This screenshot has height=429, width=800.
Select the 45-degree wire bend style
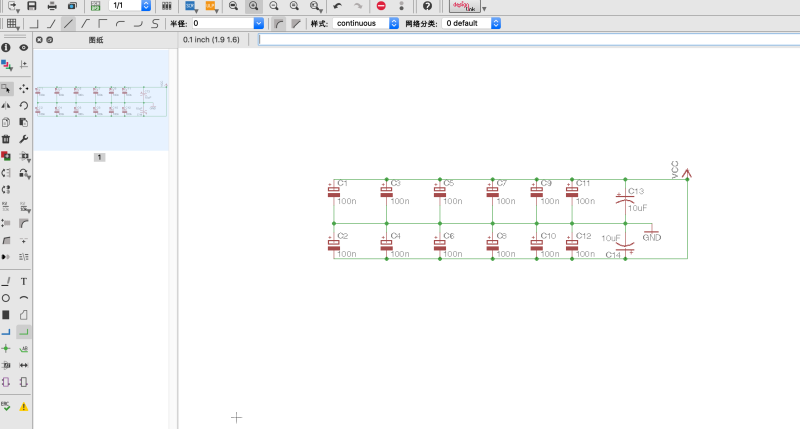click(52, 23)
